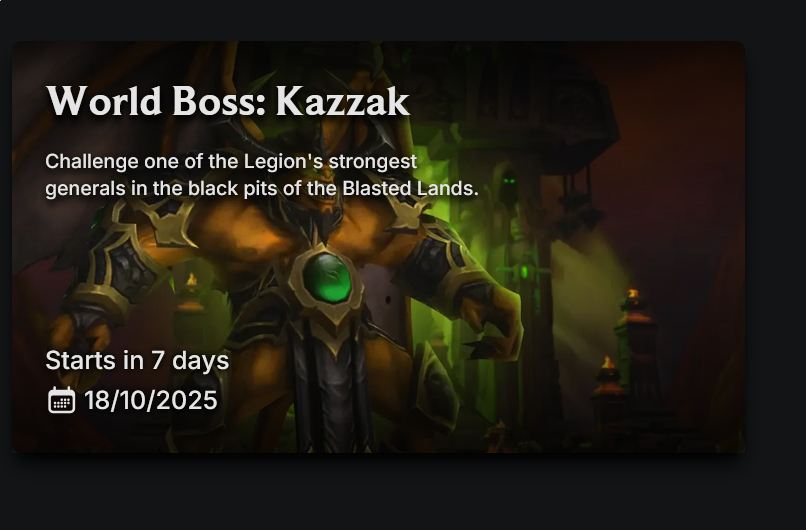Click the lit lantern behind Kazzak's arm
The height and width of the screenshot is (530, 806).
(191, 293)
